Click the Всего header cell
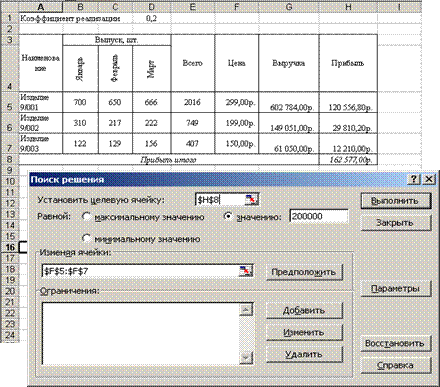The height and width of the screenshot is (387, 440). pyautogui.click(x=193, y=63)
